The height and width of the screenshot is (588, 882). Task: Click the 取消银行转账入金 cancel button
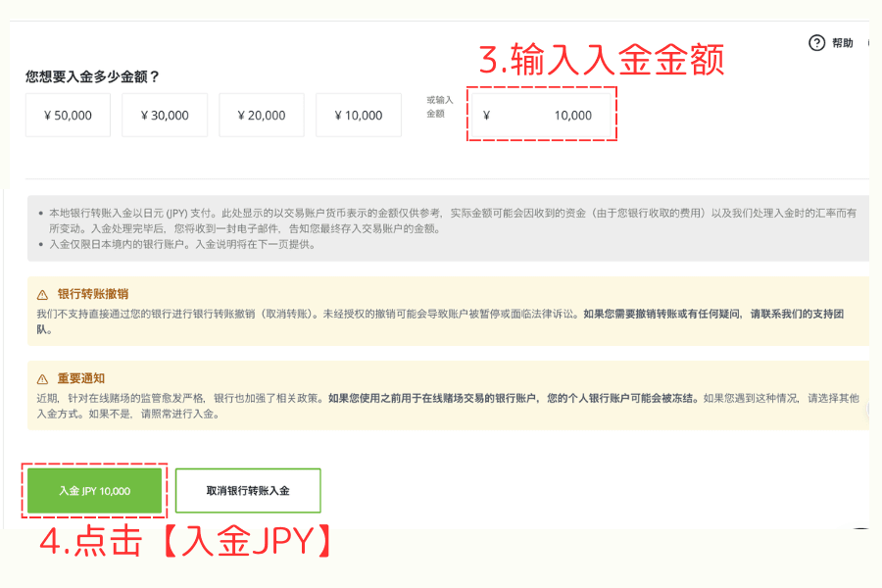click(x=248, y=490)
